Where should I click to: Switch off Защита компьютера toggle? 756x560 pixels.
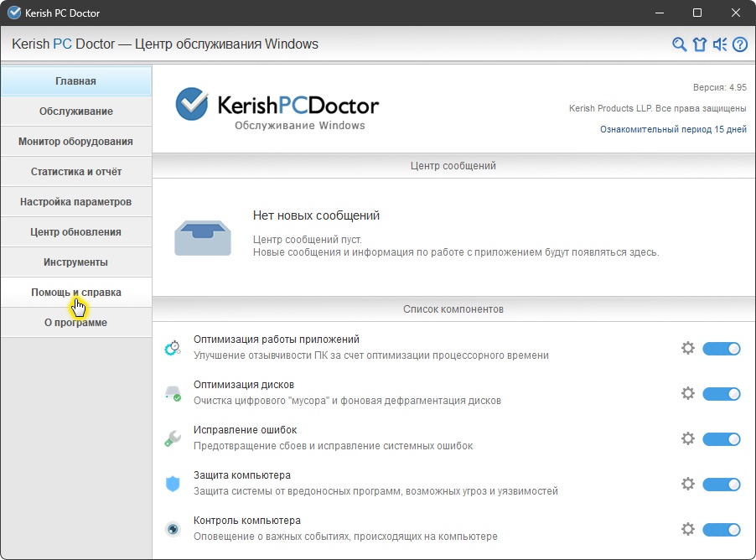[722, 485]
